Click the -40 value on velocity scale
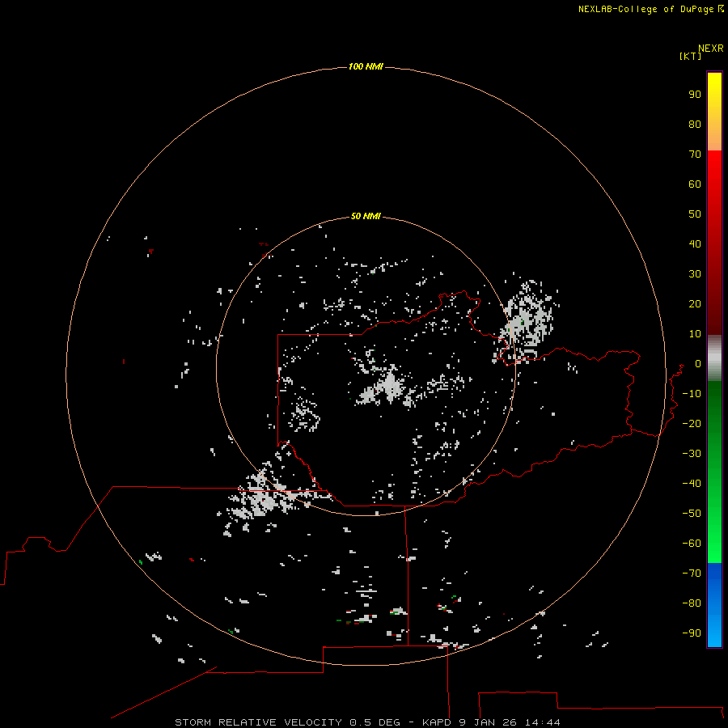Screen dimensions: 728x728 (x=692, y=484)
